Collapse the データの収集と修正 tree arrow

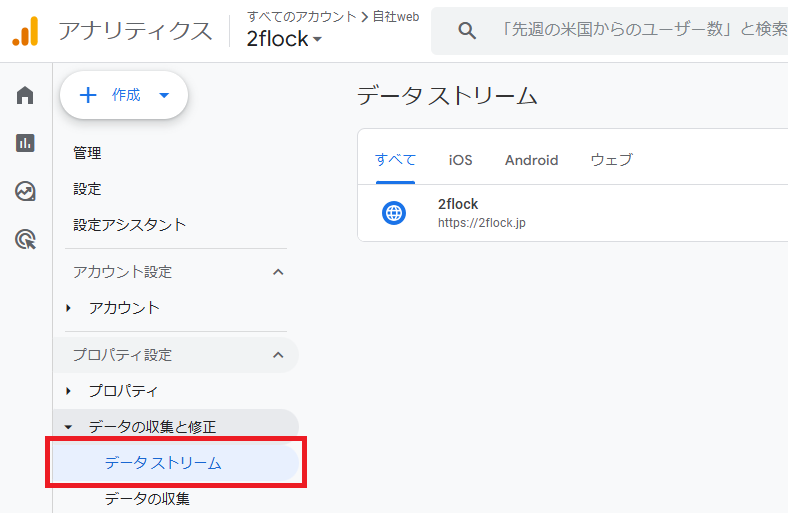pyautogui.click(x=68, y=427)
